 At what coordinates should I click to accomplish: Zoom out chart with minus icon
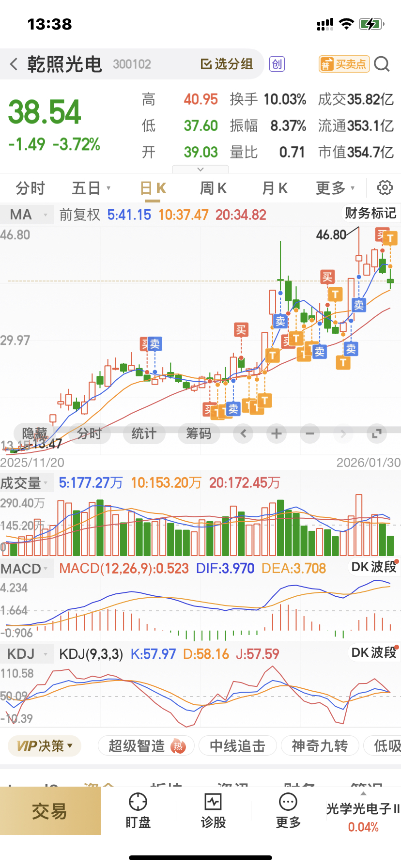click(310, 433)
